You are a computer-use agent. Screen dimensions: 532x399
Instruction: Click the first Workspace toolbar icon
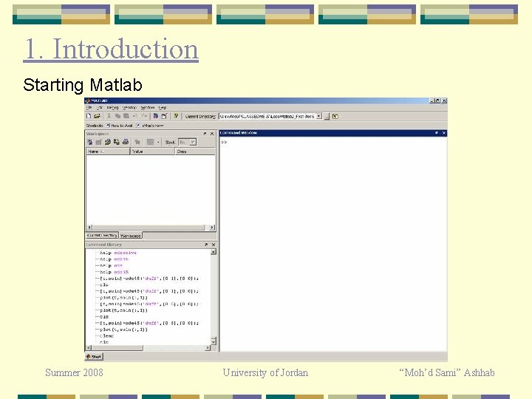pos(90,142)
